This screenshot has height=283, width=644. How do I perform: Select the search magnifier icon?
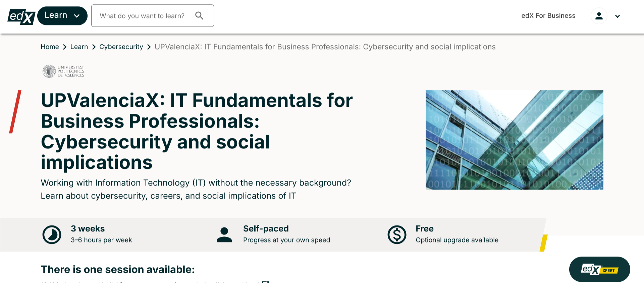200,15
